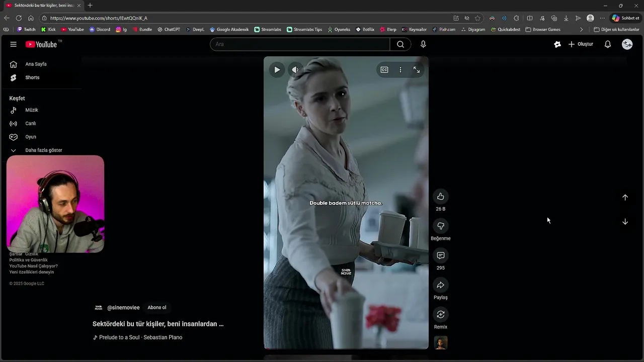Remix this Short
The image size is (644, 362).
pos(441,315)
